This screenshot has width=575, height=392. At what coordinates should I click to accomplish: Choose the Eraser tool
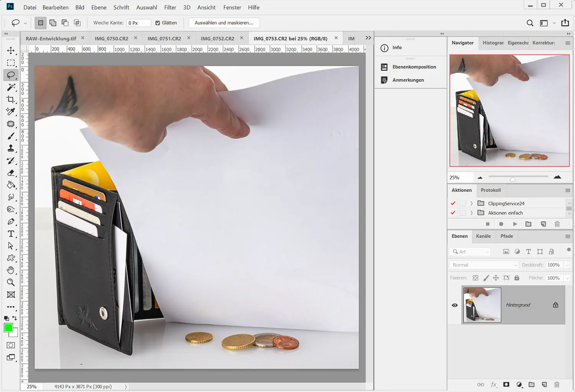(11, 173)
